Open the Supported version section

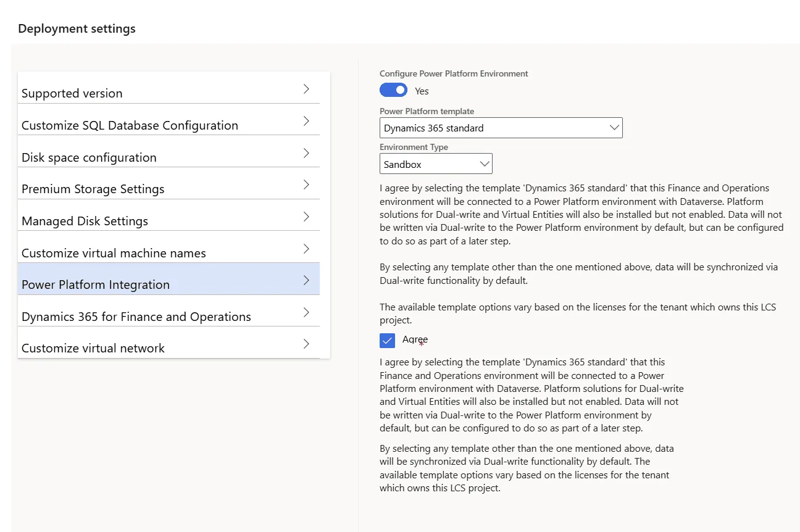click(x=169, y=88)
